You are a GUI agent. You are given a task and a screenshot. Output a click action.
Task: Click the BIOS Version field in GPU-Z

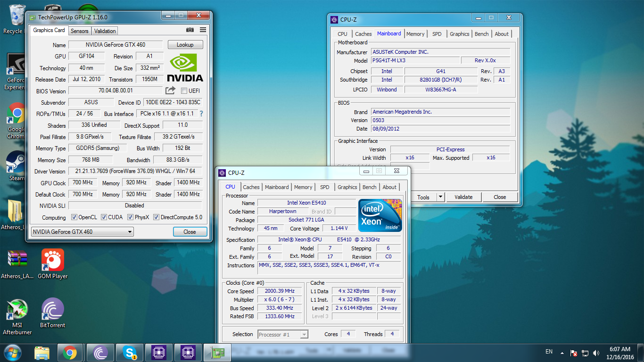116,90
